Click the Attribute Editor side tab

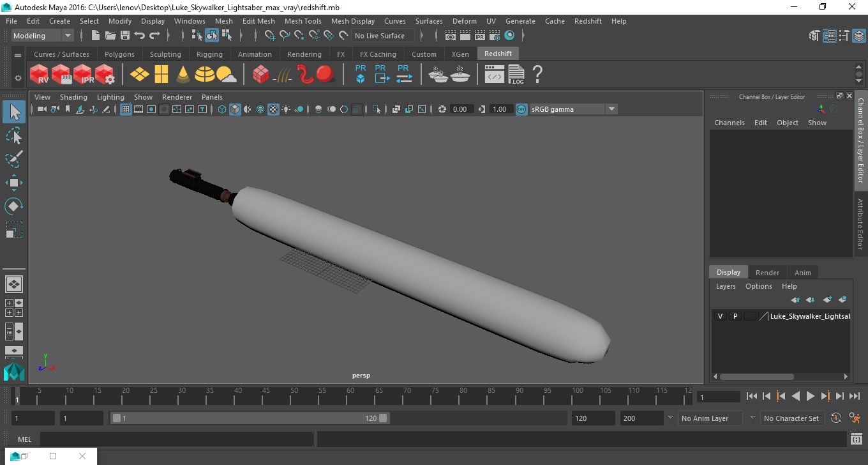(x=860, y=224)
